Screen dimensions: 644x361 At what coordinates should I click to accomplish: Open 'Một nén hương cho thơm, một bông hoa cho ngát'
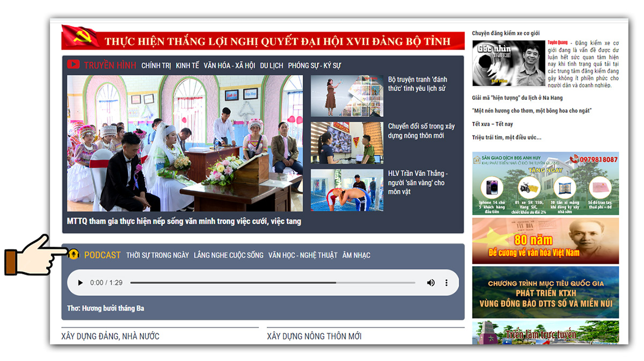[x=532, y=111]
